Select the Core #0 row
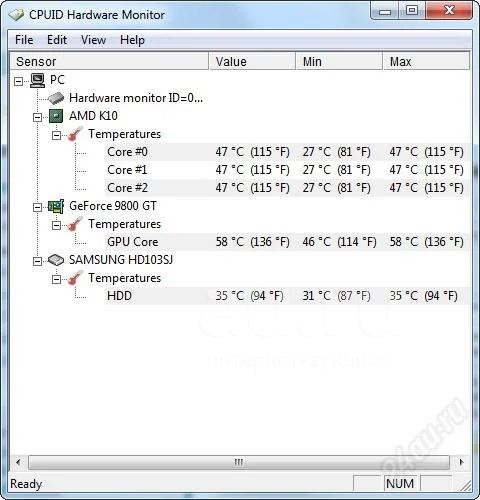This screenshot has width=480, height=500. coord(287,152)
